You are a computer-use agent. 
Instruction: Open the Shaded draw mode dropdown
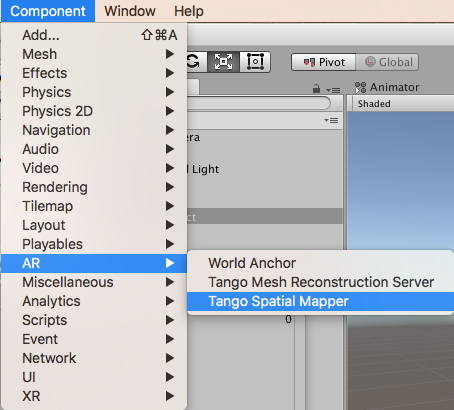click(x=374, y=104)
